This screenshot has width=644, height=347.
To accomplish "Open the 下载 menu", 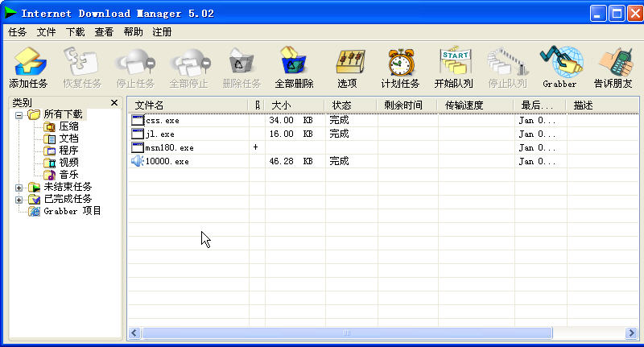I will [x=75, y=32].
